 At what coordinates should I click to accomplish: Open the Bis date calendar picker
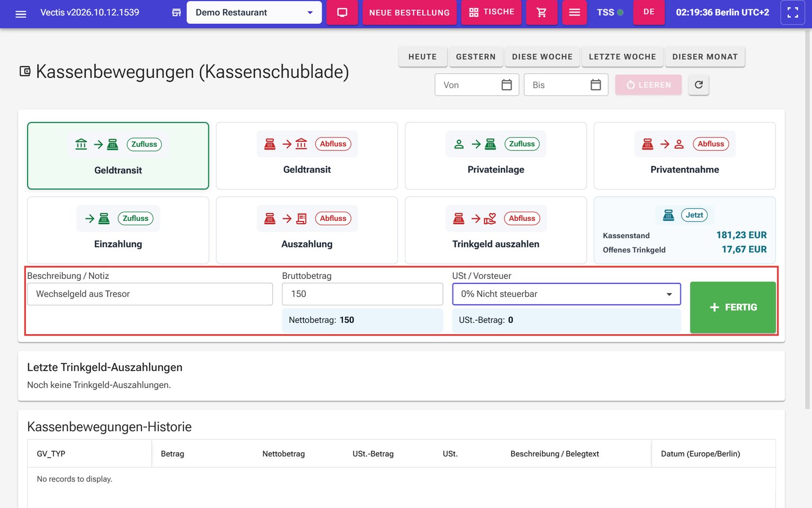[595, 85]
